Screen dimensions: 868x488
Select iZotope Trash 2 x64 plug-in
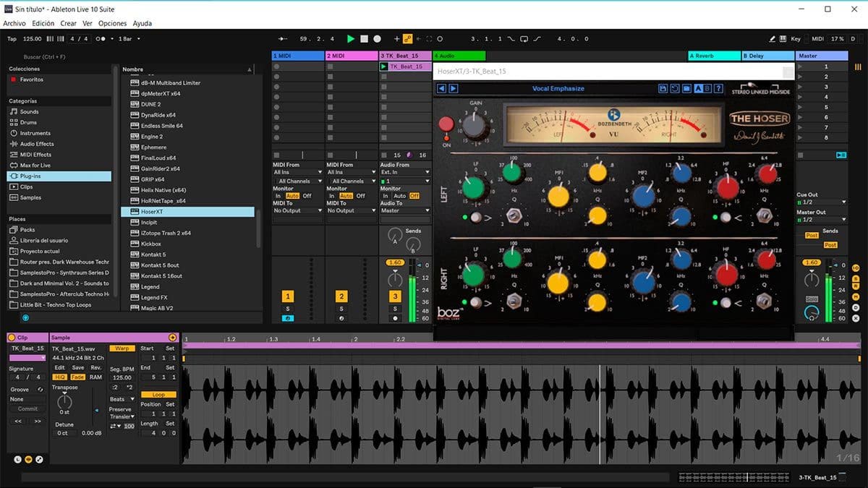tap(166, 233)
